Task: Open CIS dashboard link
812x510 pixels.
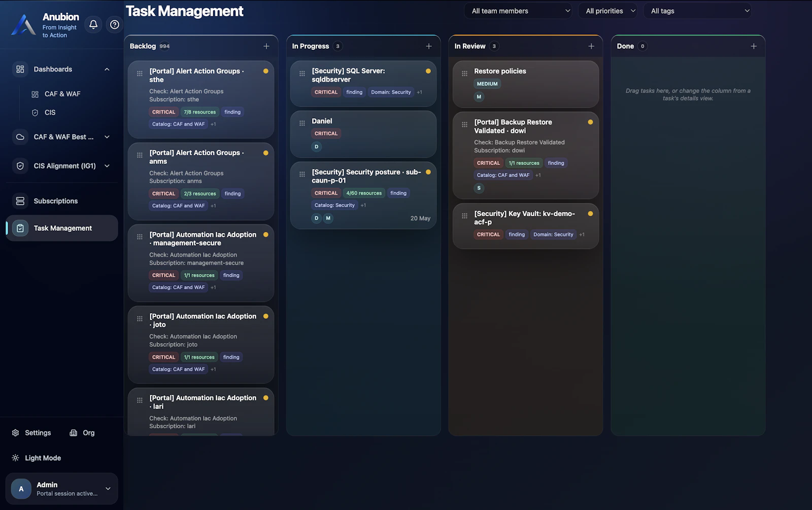Action: point(50,113)
